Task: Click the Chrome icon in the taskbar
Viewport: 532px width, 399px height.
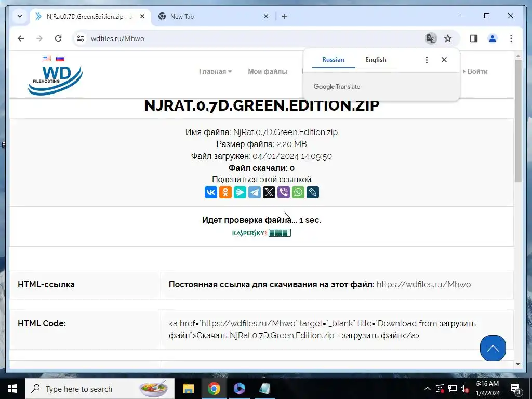Action: pos(214,389)
